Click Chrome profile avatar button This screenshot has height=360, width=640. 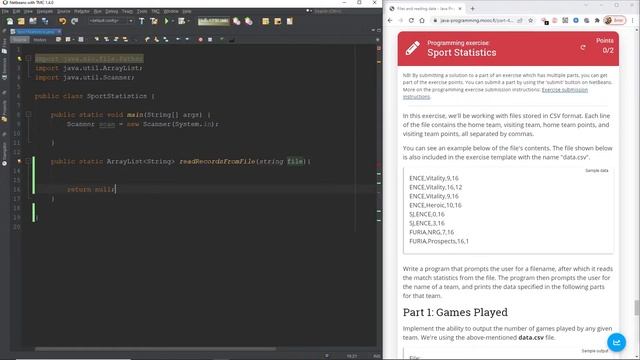pyautogui.click(x=615, y=20)
